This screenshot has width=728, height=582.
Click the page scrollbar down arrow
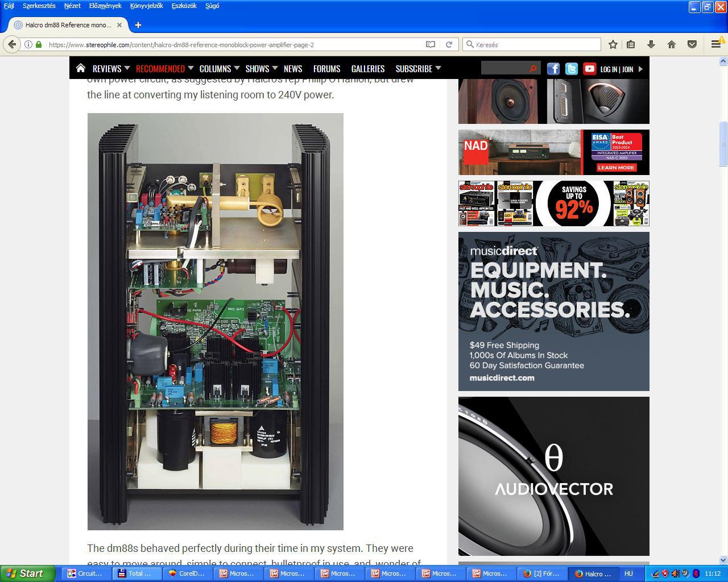tap(723, 560)
